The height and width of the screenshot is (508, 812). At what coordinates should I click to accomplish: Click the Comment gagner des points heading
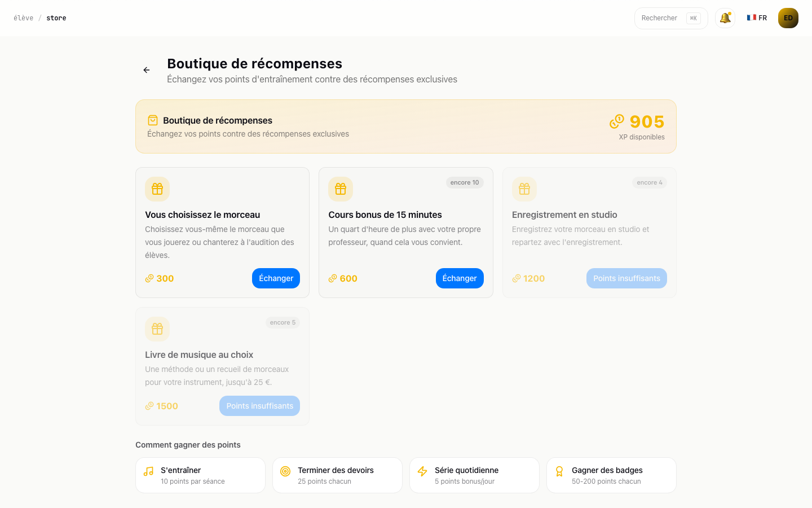click(x=188, y=445)
